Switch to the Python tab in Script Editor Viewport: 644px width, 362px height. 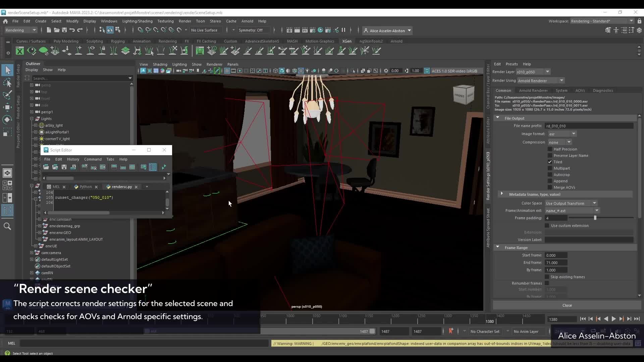click(x=85, y=187)
